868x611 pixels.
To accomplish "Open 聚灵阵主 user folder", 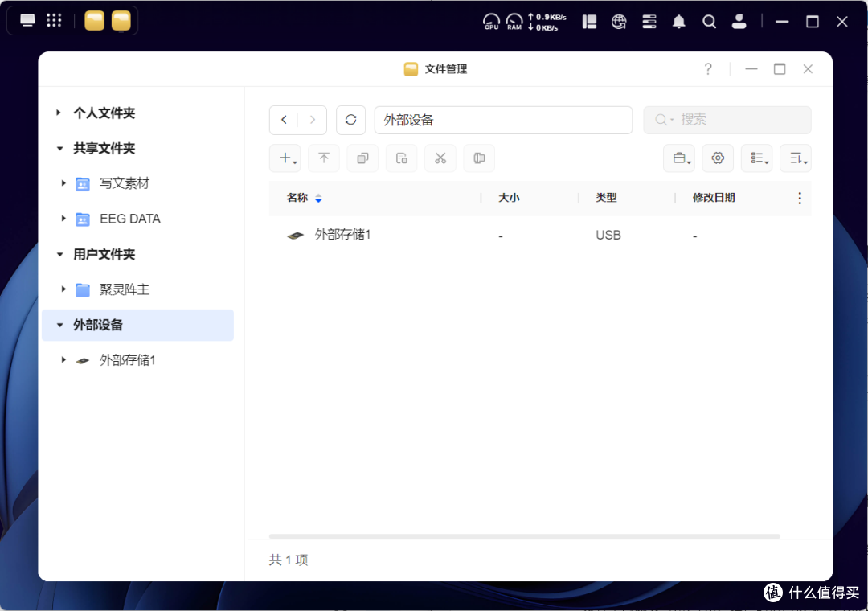I will coord(125,289).
